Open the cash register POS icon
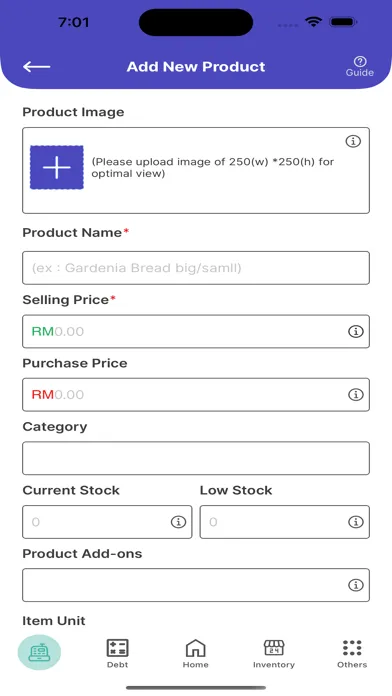The width and height of the screenshot is (392, 696). click(x=39, y=652)
